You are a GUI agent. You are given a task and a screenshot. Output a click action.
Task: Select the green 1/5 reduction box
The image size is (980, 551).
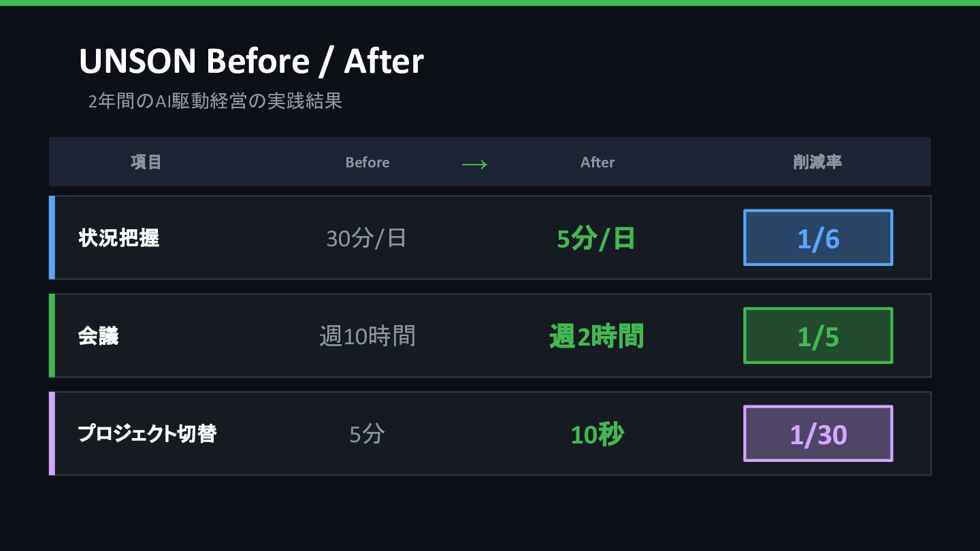click(x=818, y=335)
